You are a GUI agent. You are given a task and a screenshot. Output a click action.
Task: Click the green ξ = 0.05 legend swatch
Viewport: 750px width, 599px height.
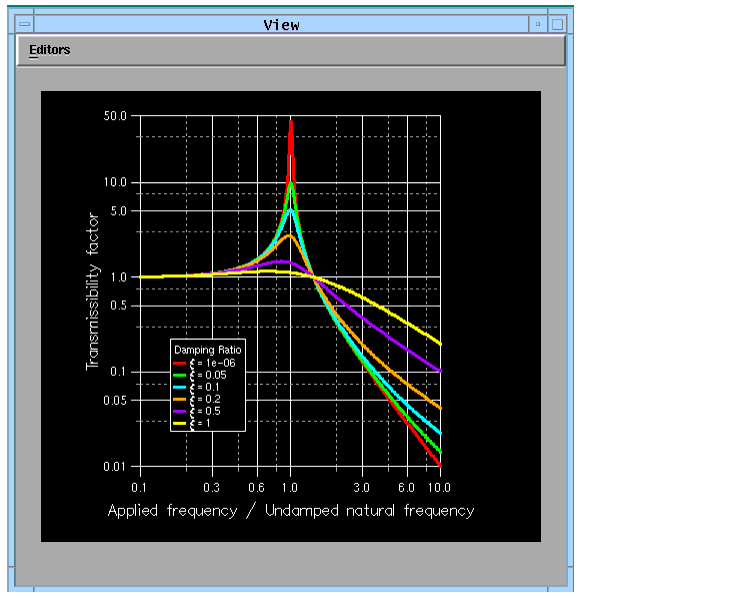tap(180, 375)
